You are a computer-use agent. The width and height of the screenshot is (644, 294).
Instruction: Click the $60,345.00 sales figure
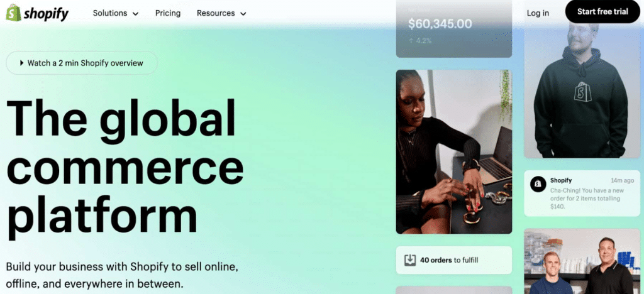440,24
